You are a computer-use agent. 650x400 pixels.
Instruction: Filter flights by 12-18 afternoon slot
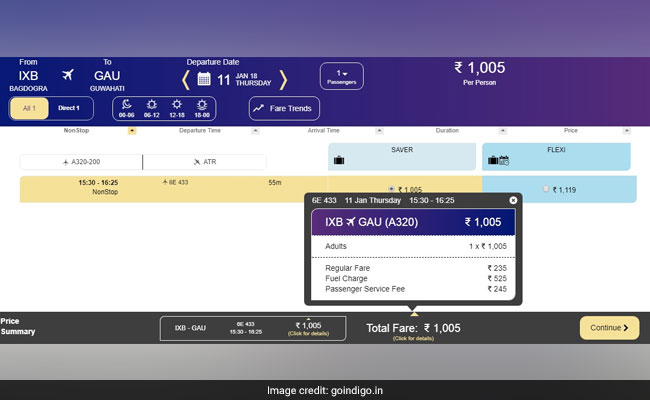[x=177, y=108]
